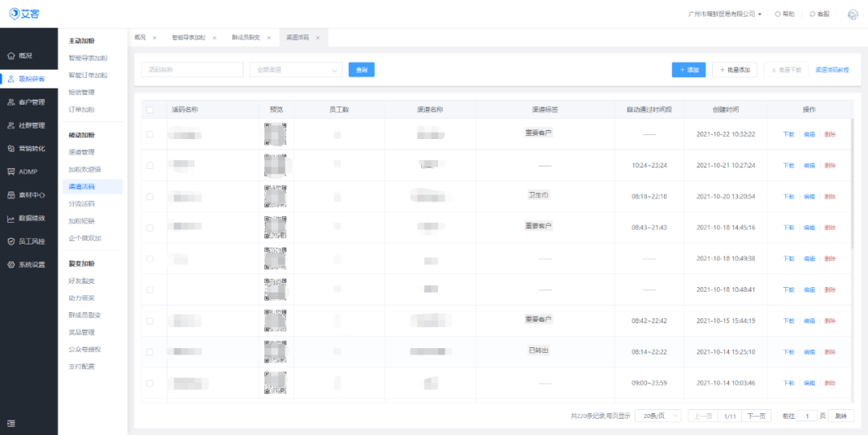The image size is (868, 435).
Task: Close the 概况 tab with its x
Action: click(x=154, y=38)
